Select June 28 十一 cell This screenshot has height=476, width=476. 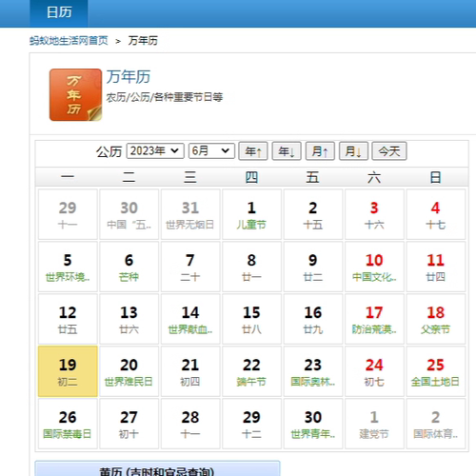pyautogui.click(x=190, y=424)
